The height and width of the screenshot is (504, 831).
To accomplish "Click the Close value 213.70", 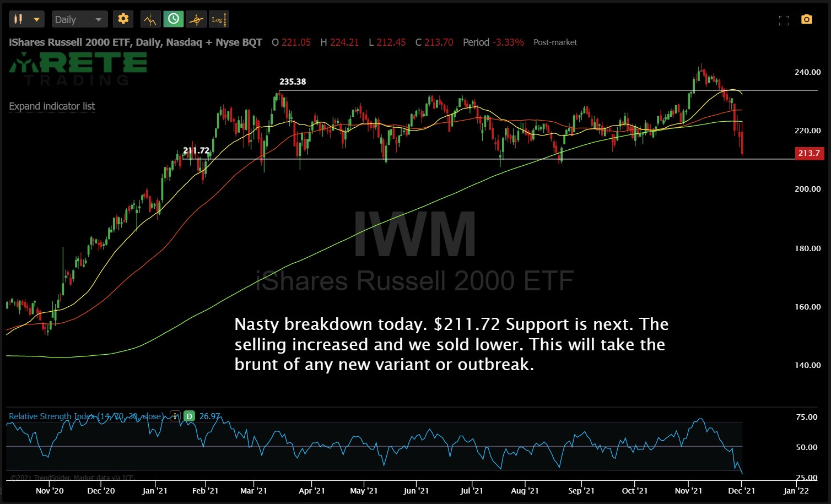I will pos(439,42).
